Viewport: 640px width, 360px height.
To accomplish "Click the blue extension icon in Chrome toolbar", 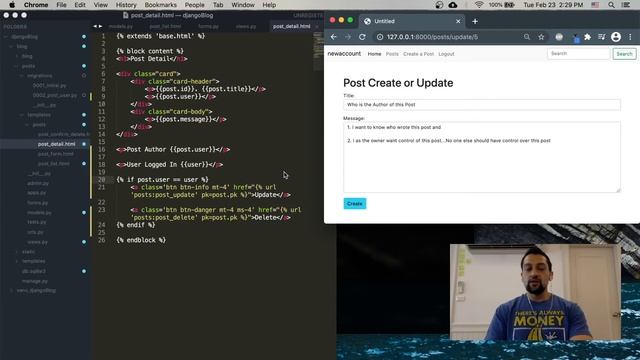I will click(576, 38).
